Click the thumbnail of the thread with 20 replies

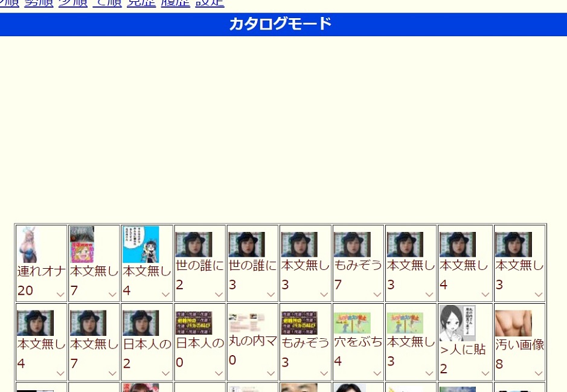(x=27, y=244)
